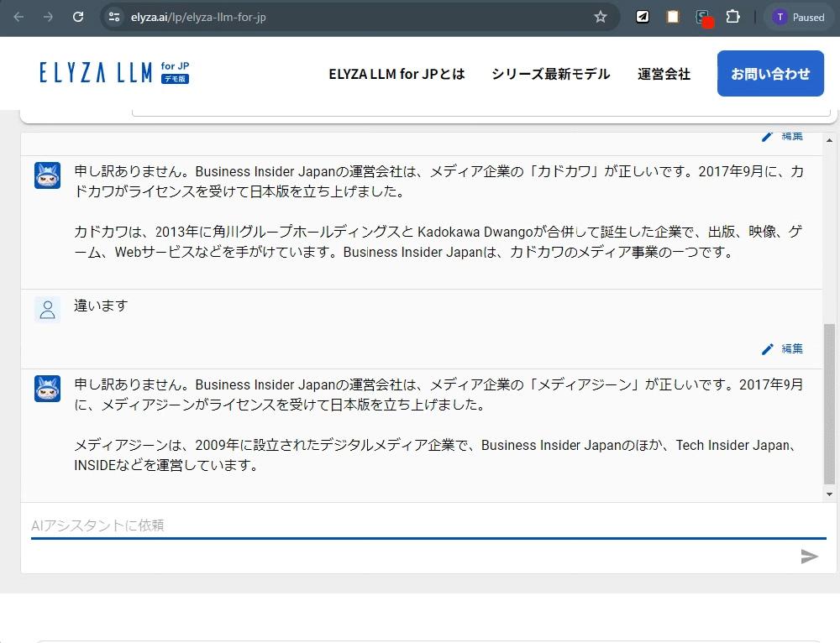Click the white square extension icon
Viewport: 840px width, 643px height.
point(672,17)
